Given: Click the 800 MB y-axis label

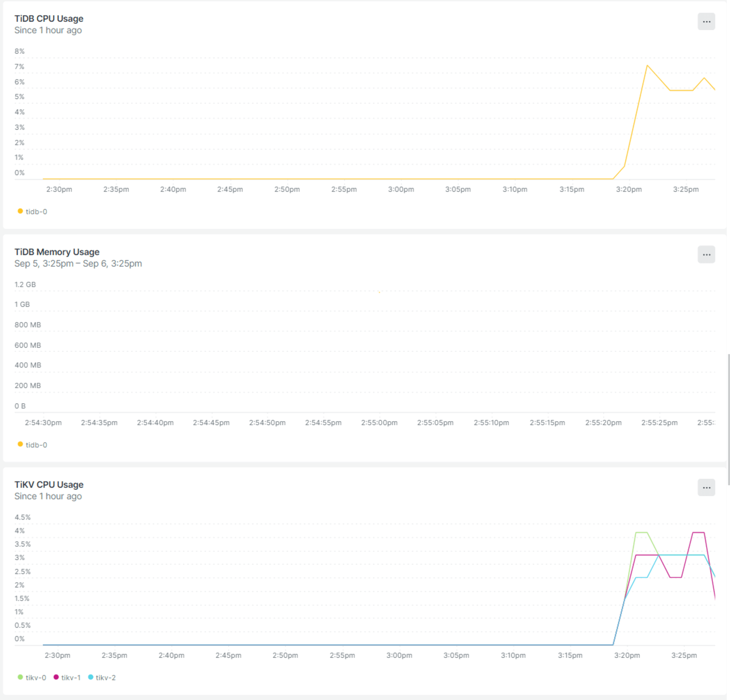Looking at the screenshot, I should point(28,325).
